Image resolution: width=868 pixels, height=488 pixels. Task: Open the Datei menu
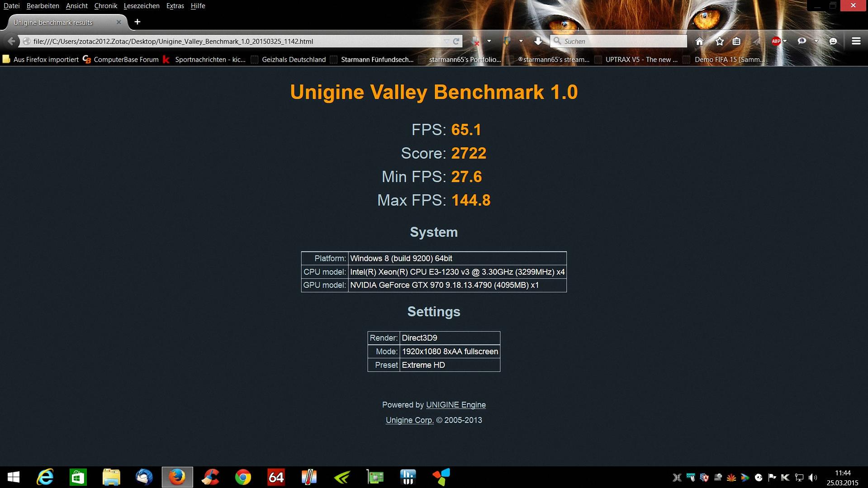click(11, 6)
